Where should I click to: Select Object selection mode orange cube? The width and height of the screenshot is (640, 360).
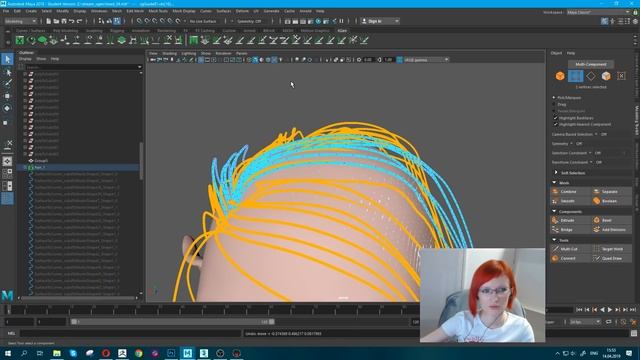tap(560, 76)
